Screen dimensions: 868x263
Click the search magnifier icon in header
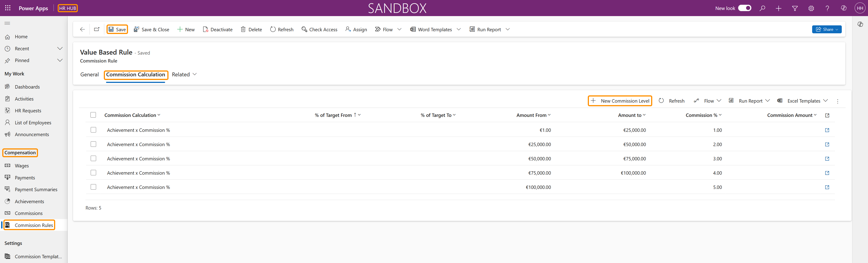[762, 8]
